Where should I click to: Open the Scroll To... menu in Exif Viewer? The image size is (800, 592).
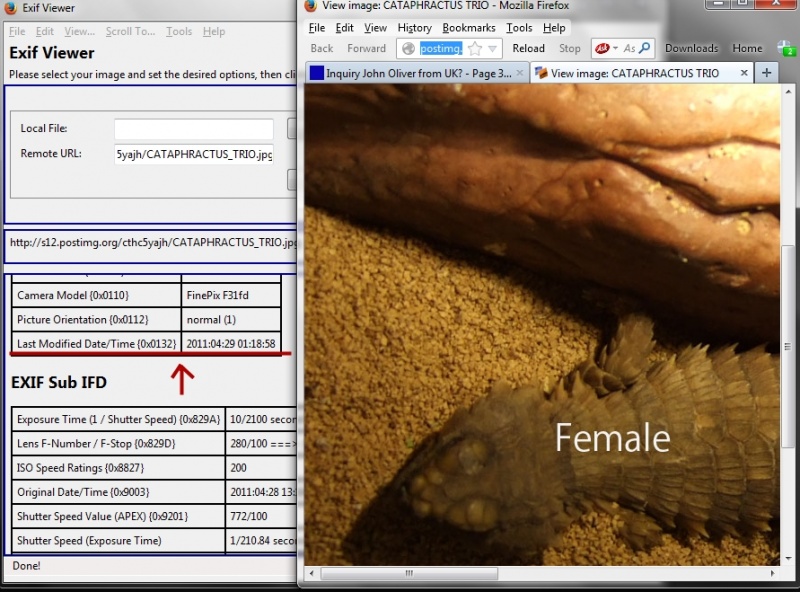(x=130, y=32)
